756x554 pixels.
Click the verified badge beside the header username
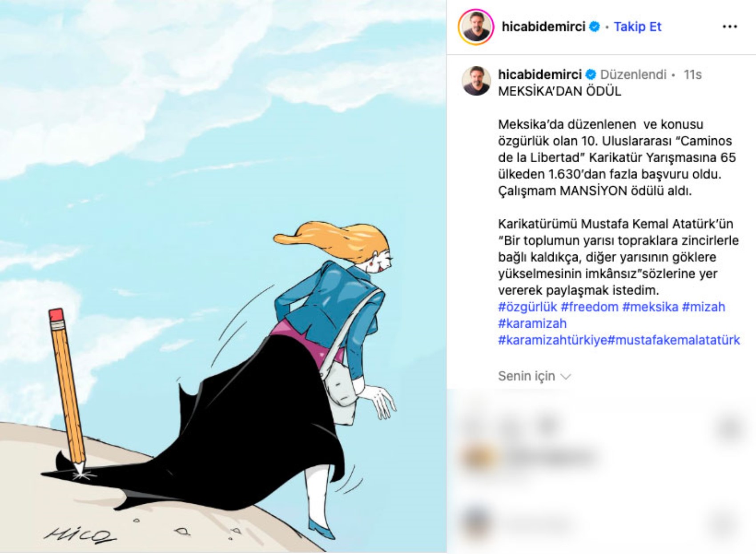coord(595,27)
